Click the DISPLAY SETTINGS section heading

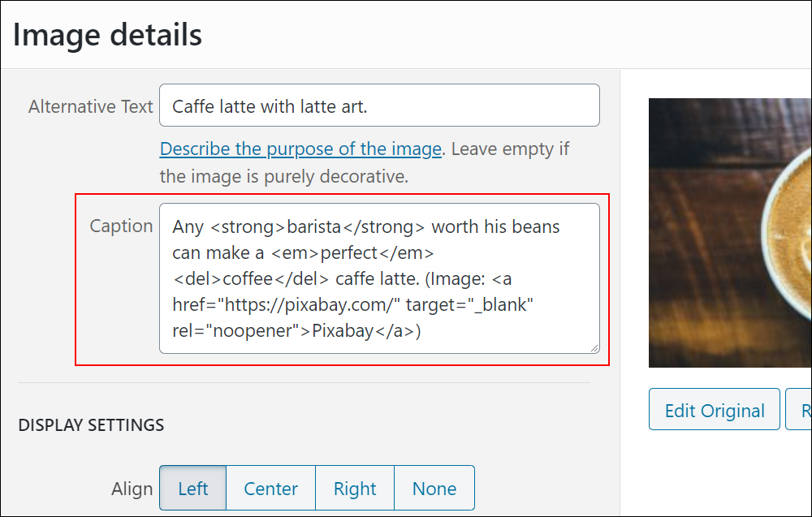pos(91,425)
